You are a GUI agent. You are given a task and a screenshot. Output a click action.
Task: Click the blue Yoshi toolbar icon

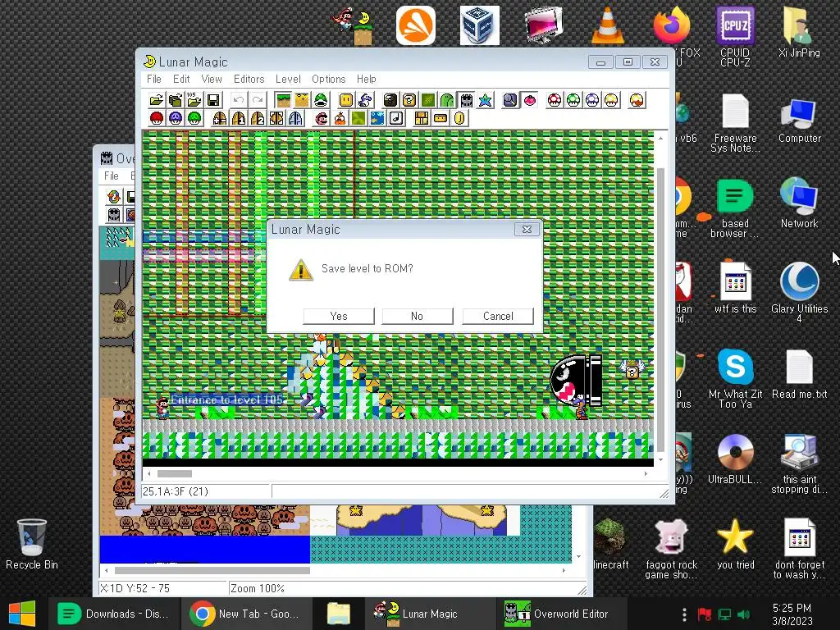[365, 100]
